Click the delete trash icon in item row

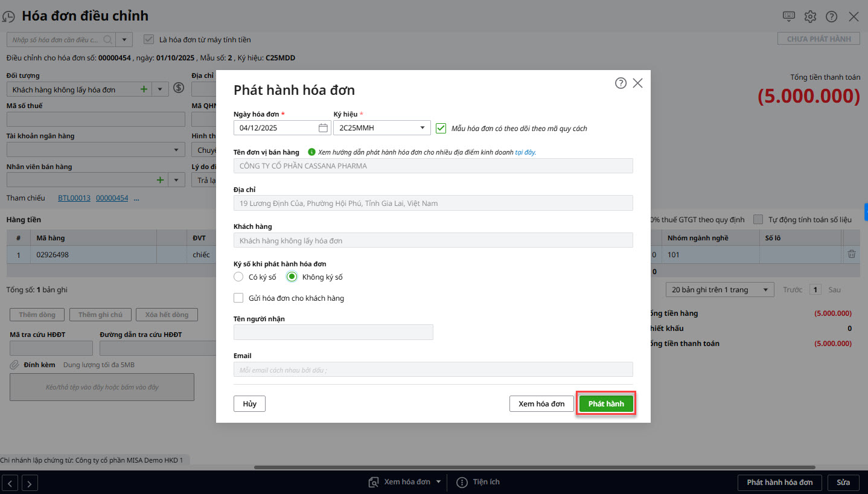[x=851, y=254]
